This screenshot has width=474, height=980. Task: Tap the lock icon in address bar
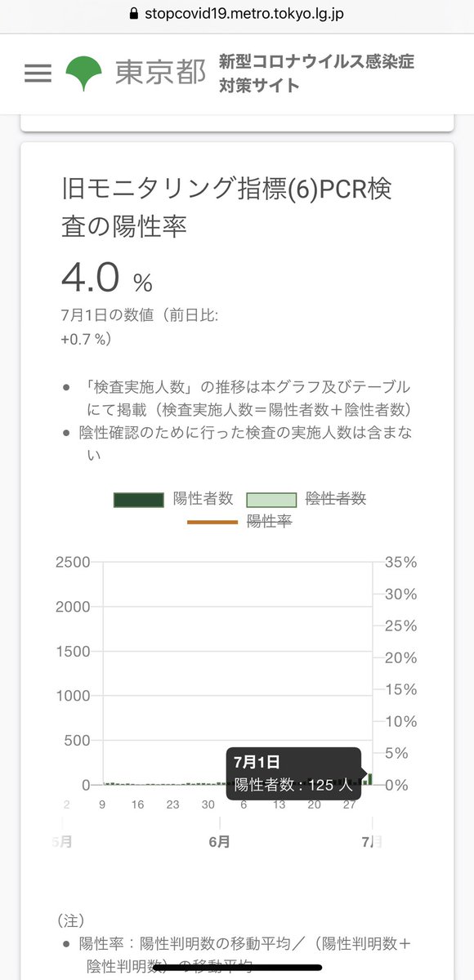(x=136, y=14)
